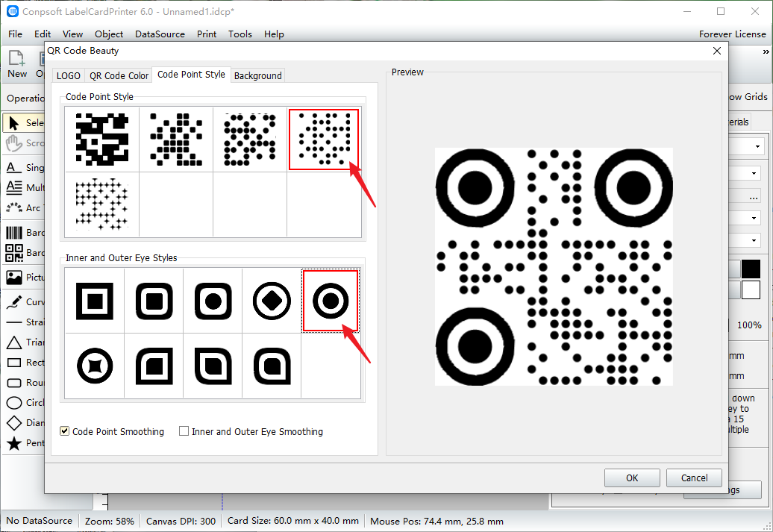
Task: Pick the Multi-line text tool
Action: (24, 187)
